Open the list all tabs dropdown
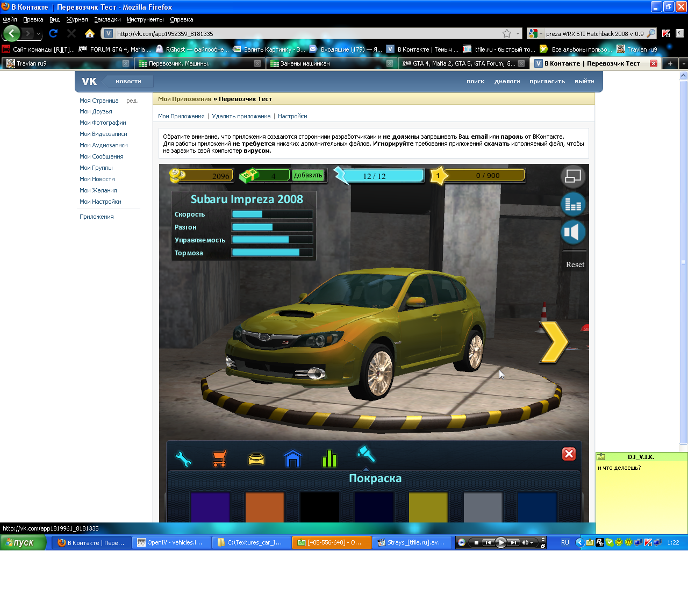This screenshot has height=616, width=688. (x=684, y=63)
